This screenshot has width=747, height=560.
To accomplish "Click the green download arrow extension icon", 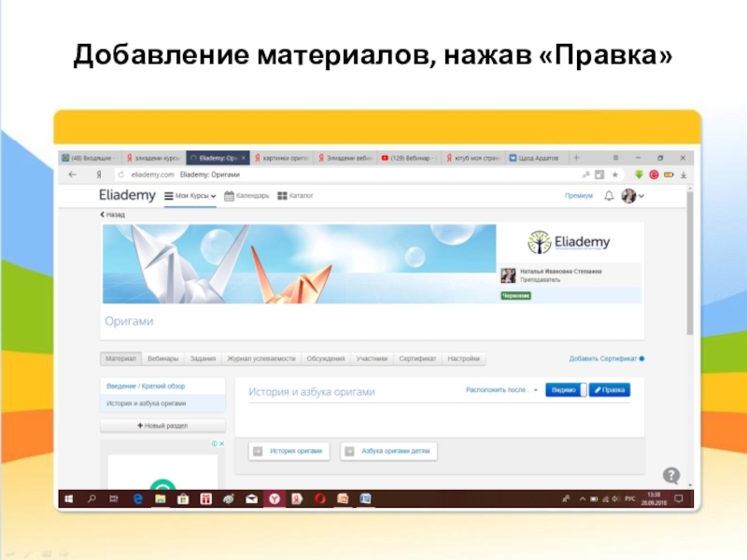I will click(639, 175).
